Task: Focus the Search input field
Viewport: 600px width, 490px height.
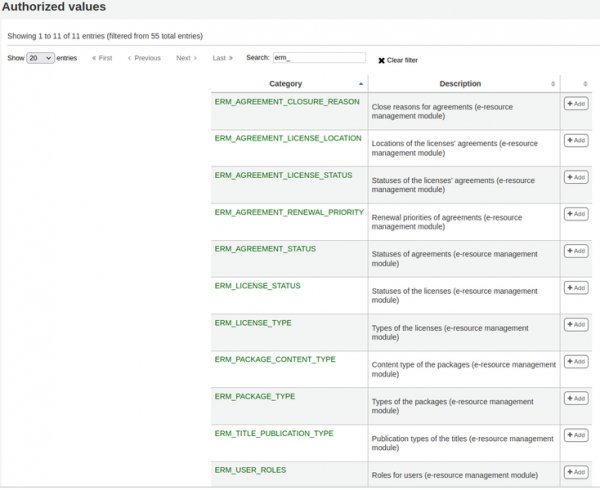Action: [318, 58]
